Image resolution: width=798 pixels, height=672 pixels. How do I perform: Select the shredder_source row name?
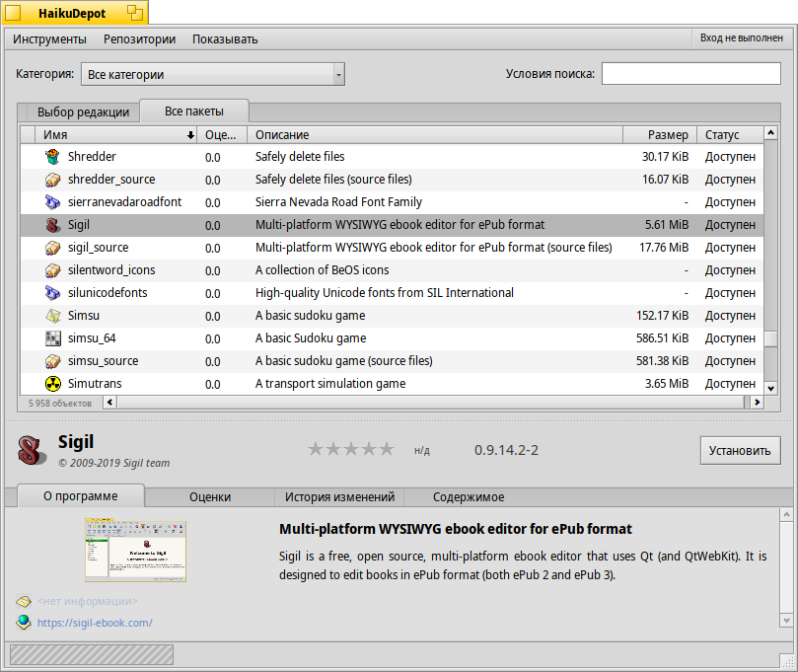coord(111,180)
